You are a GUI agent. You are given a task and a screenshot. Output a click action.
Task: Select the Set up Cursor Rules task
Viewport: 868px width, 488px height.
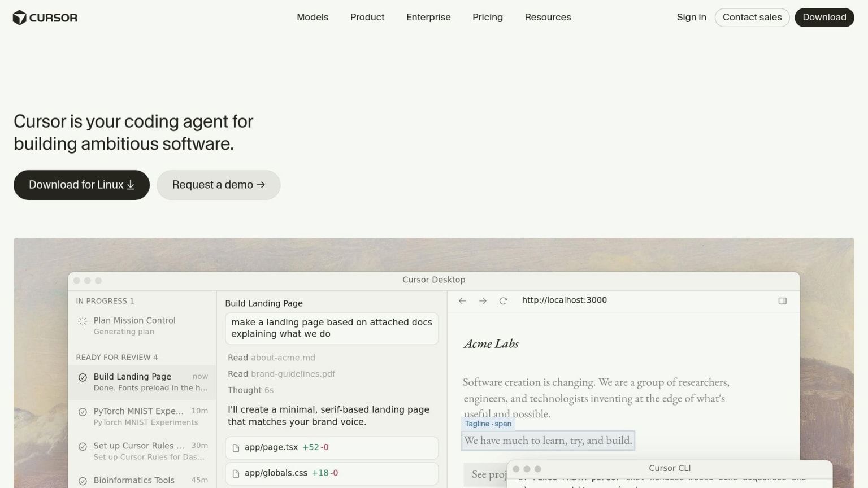pos(142,451)
